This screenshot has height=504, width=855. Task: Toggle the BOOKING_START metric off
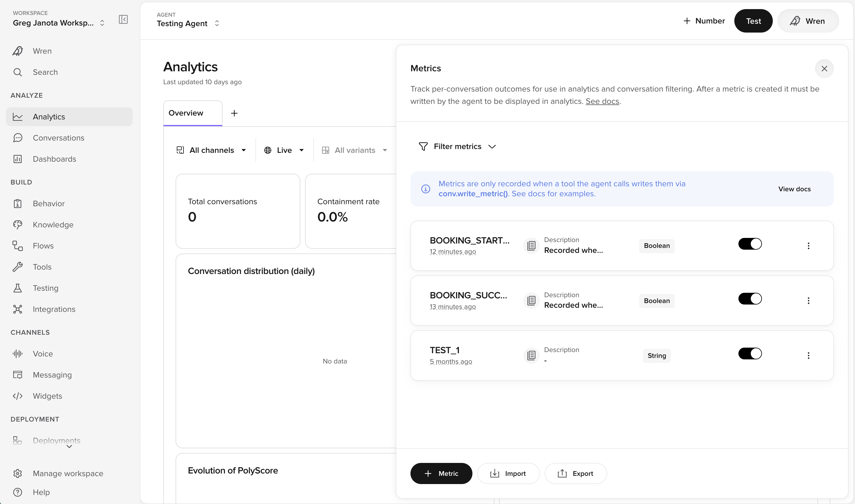coord(750,244)
